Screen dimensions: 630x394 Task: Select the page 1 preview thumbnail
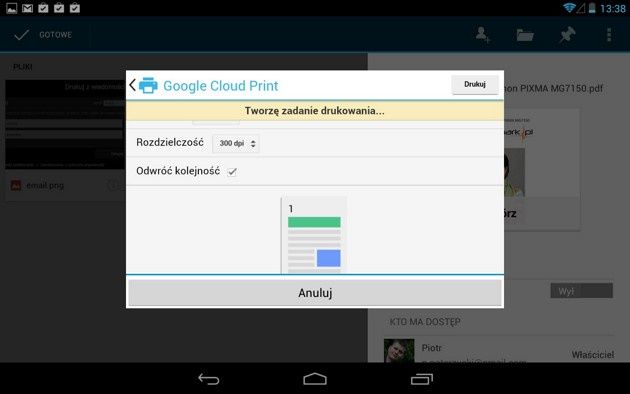coord(314,235)
